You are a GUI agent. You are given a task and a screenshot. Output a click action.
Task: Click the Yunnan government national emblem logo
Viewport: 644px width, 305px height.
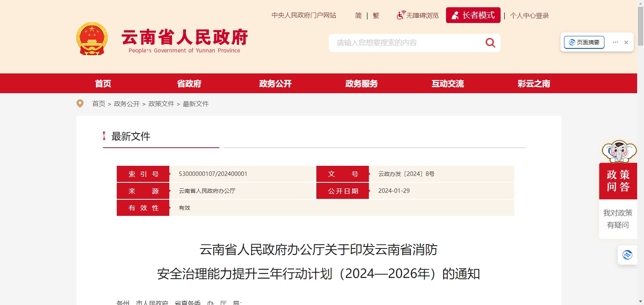92,39
